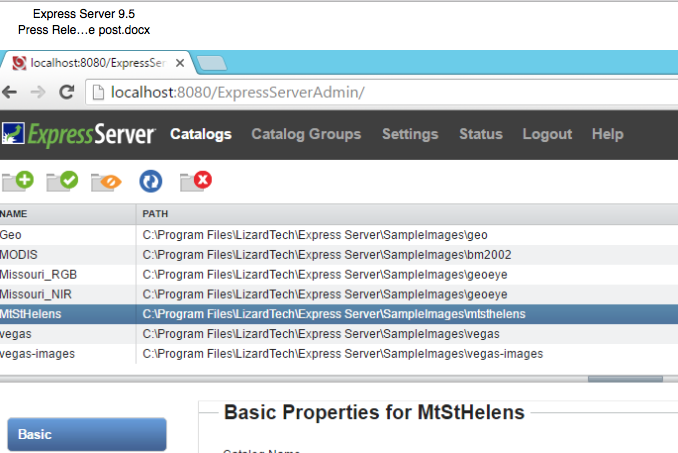Click the PATH column header
The width and height of the screenshot is (678, 453).
(407, 214)
